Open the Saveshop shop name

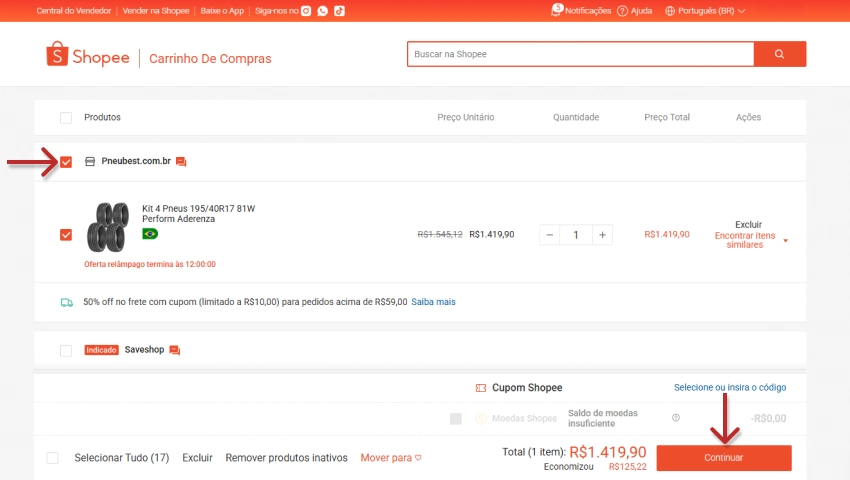pos(144,350)
